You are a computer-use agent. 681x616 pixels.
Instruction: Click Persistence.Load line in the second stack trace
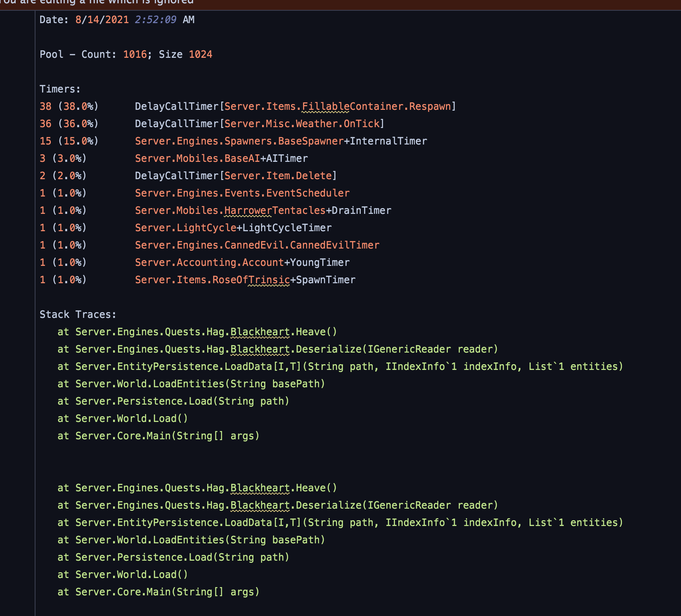pyautogui.click(x=173, y=557)
